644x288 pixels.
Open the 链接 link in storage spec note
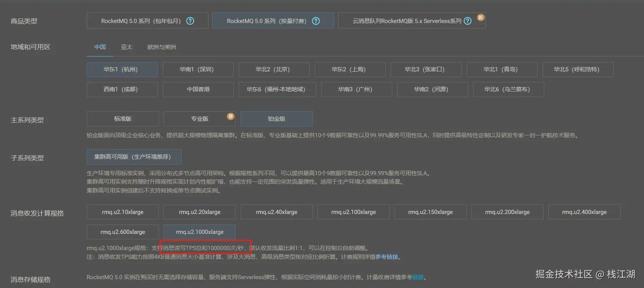click(418, 277)
